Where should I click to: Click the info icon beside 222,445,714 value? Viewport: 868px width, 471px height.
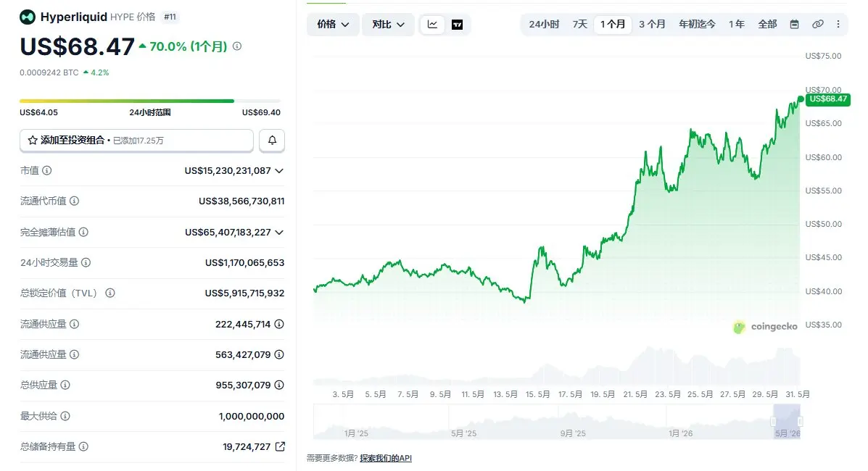click(x=279, y=324)
